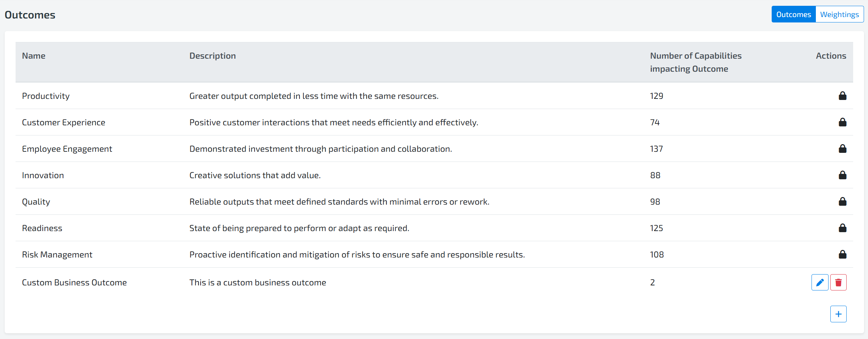Screen dimensions: 868x339
Task: Switch to the Weightings tab
Action: pyautogui.click(x=839, y=14)
